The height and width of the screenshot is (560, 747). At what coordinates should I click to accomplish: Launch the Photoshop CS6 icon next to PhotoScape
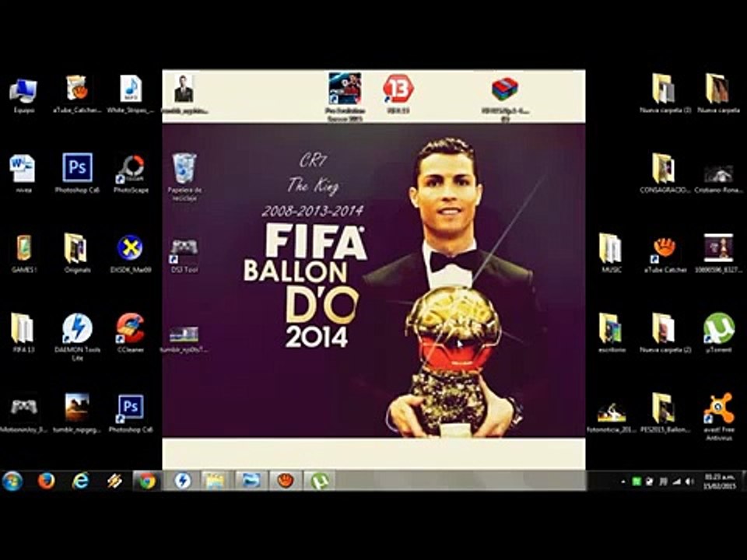(x=77, y=168)
